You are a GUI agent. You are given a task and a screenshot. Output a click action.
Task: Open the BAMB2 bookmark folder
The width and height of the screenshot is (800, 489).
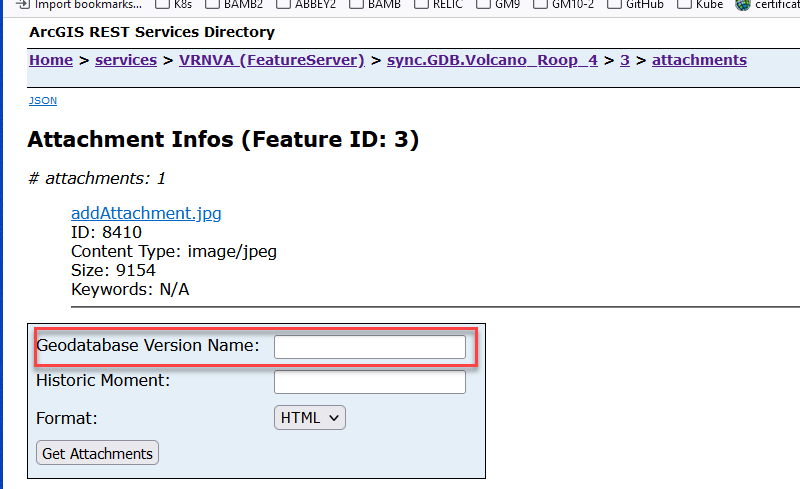[x=235, y=4]
